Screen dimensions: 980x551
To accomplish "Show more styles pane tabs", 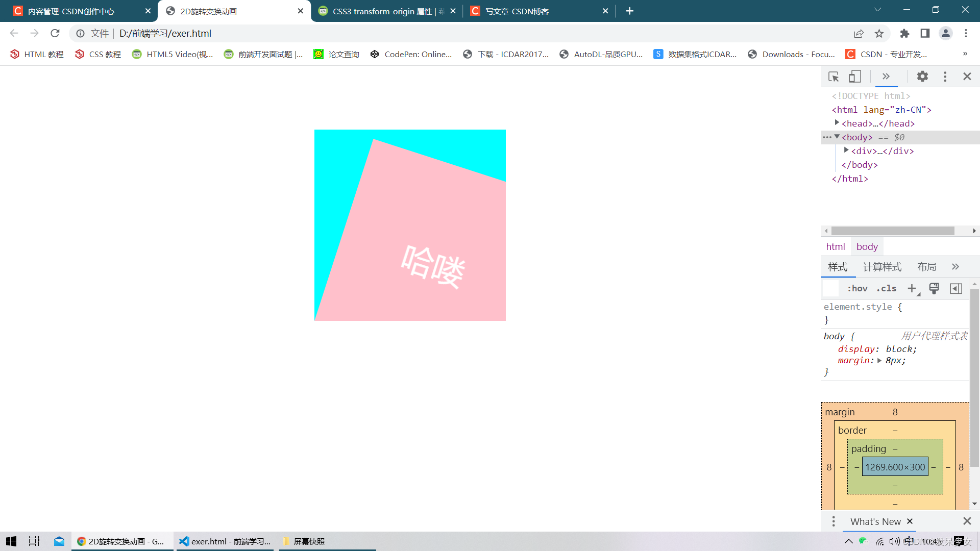I will [x=955, y=267].
